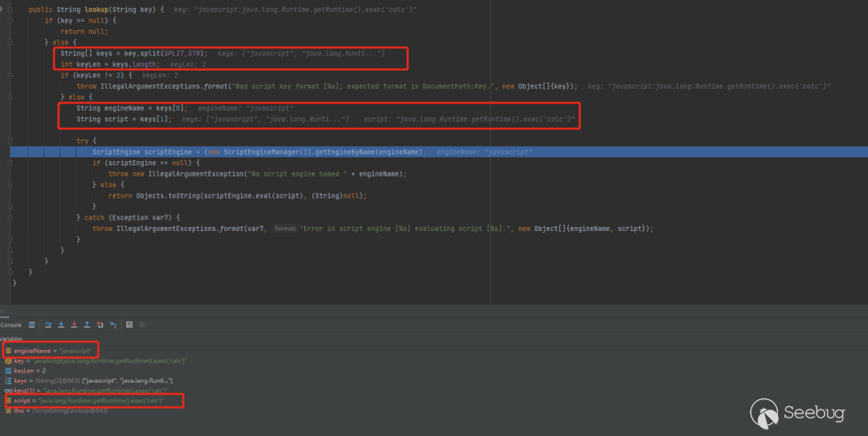Click 'return null;' statement
The height and width of the screenshot is (436, 868).
click(x=84, y=31)
